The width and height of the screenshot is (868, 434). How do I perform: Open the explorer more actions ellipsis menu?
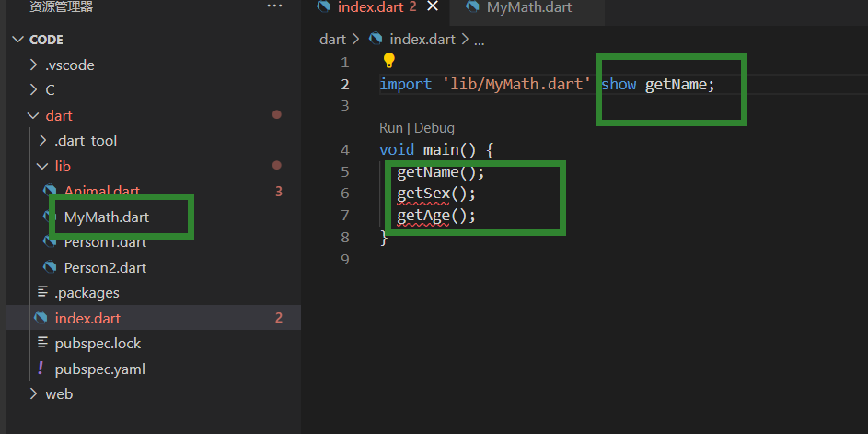(x=274, y=6)
